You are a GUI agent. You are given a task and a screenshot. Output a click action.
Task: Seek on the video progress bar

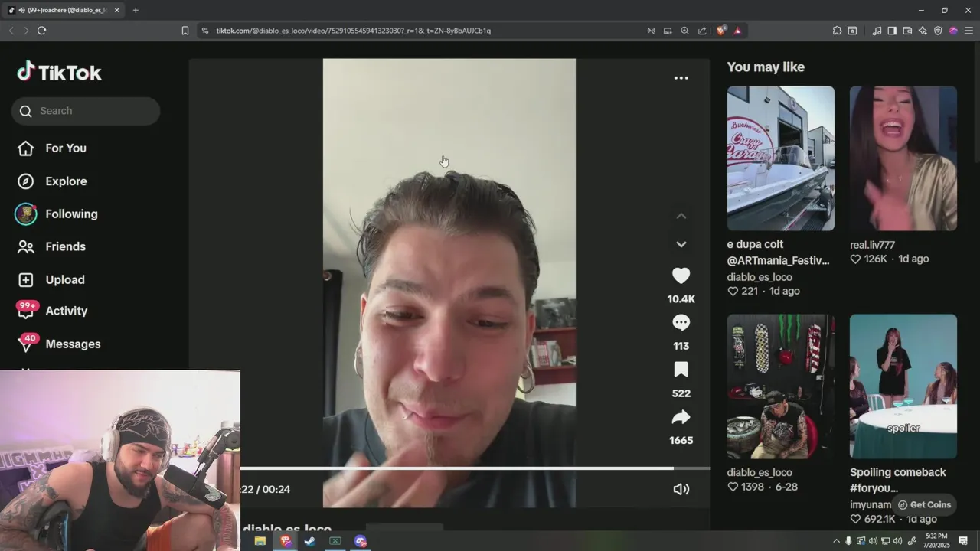click(x=475, y=468)
